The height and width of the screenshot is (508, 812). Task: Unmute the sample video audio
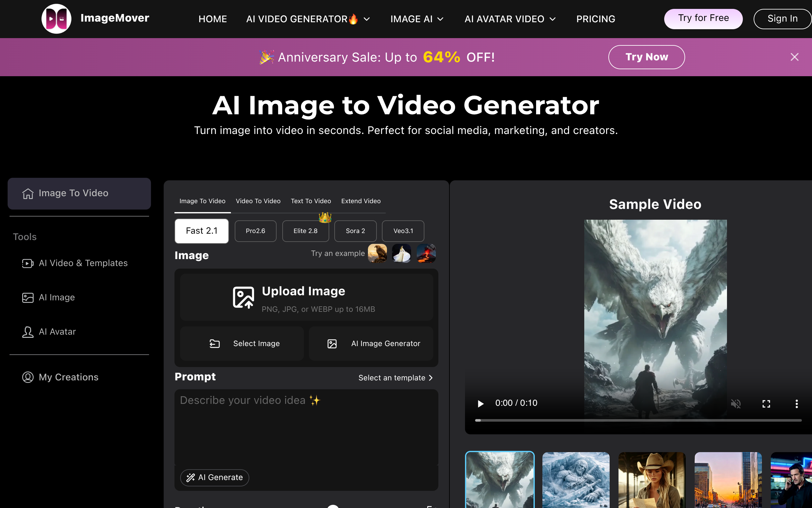click(736, 403)
